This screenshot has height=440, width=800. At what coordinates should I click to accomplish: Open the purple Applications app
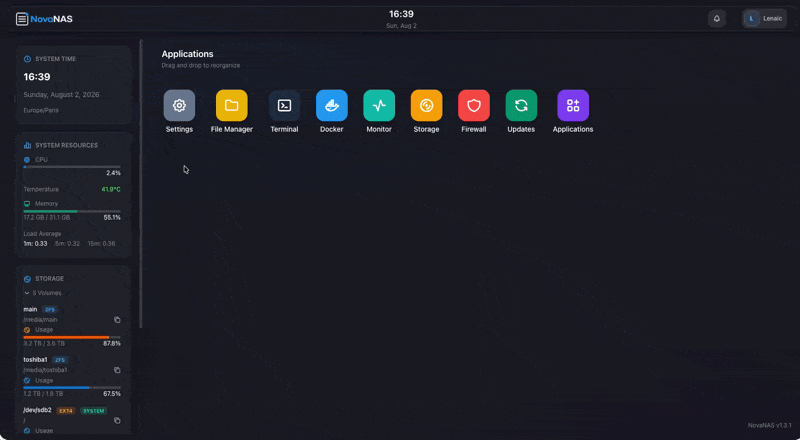pos(573,106)
